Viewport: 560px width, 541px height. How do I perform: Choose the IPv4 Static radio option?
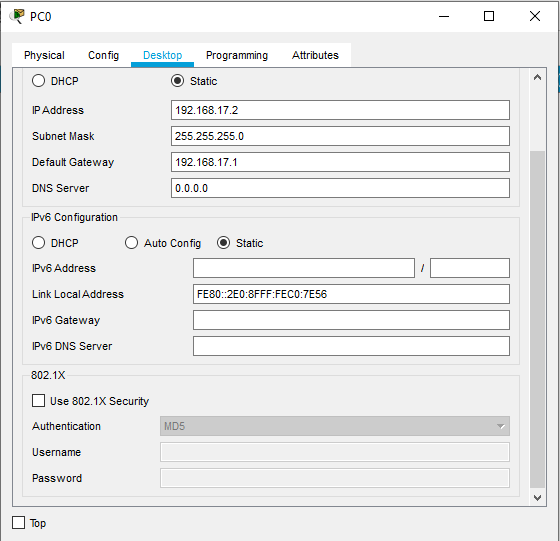click(178, 81)
